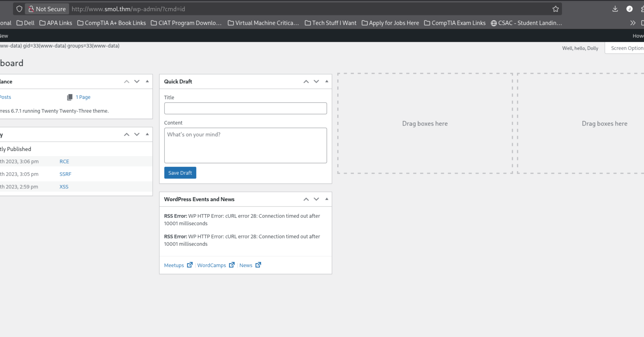
Task: Collapse the At a Glance panel
Action: tap(147, 81)
